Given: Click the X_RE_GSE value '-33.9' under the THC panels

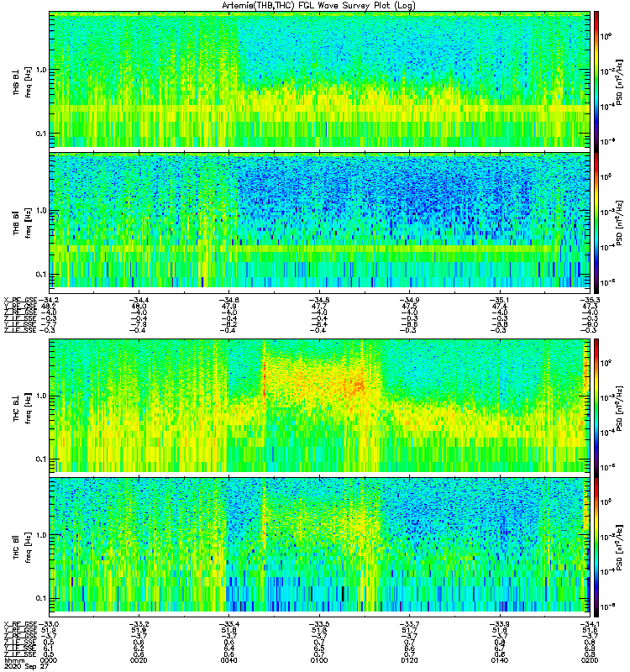Looking at the screenshot, I should click(x=499, y=624).
